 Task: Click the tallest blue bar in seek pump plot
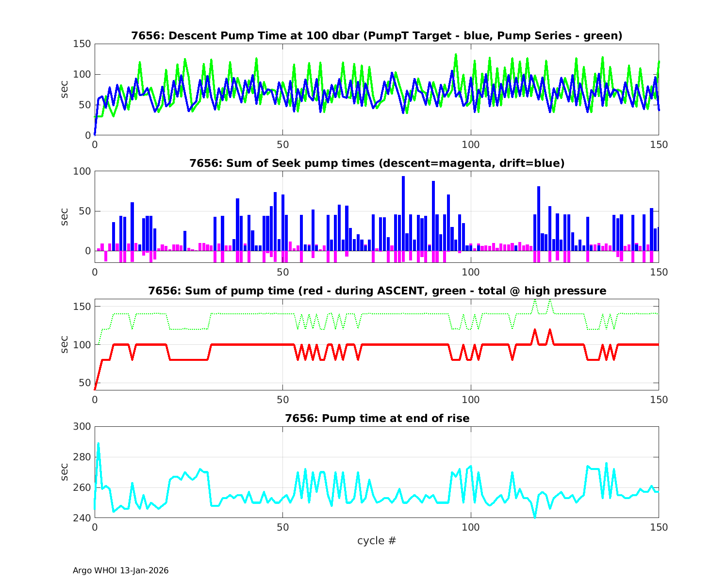[403, 213]
